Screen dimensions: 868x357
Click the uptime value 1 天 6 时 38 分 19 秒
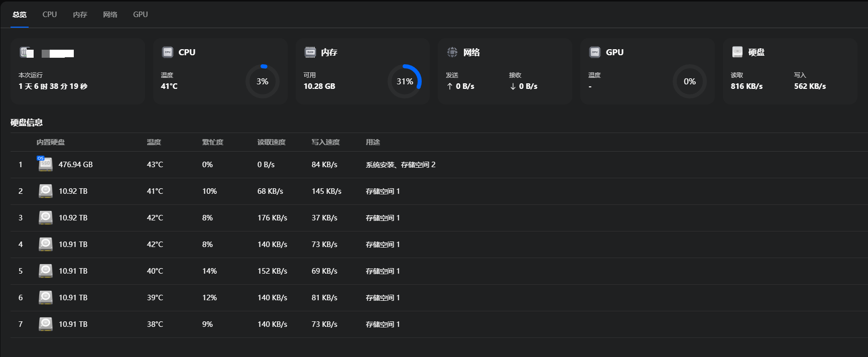tap(53, 86)
